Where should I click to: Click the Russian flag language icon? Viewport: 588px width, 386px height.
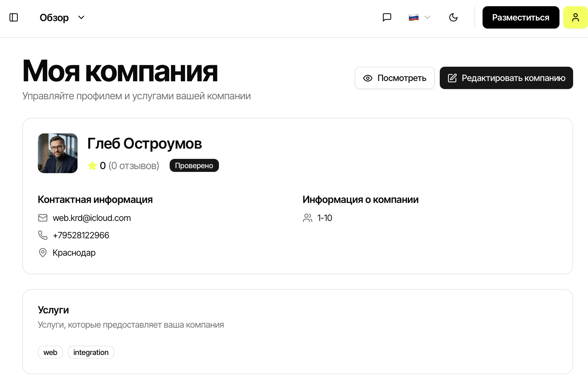pos(413,17)
